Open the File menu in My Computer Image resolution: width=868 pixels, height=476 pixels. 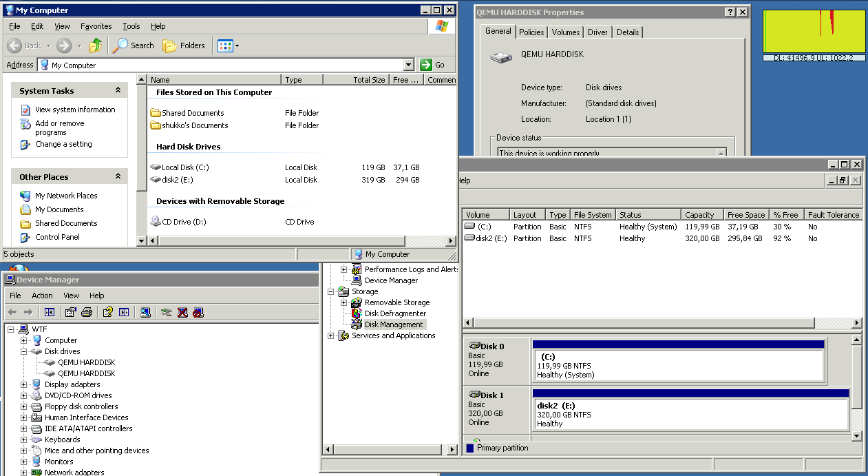tap(14, 26)
